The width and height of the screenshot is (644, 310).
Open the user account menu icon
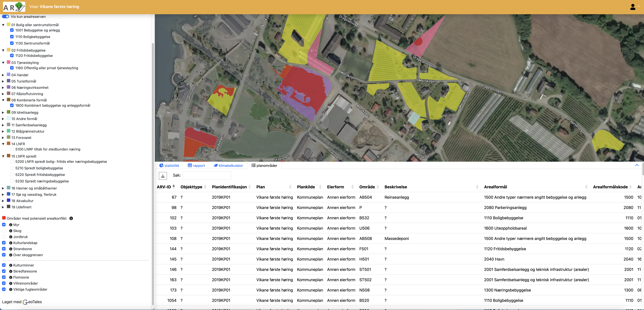(x=633, y=7)
